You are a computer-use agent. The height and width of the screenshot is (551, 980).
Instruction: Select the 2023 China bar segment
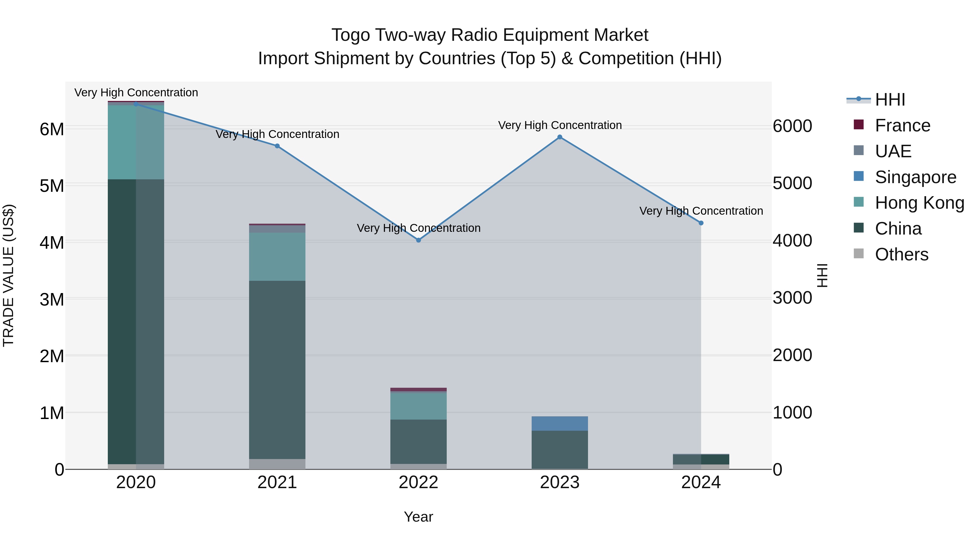click(x=560, y=450)
